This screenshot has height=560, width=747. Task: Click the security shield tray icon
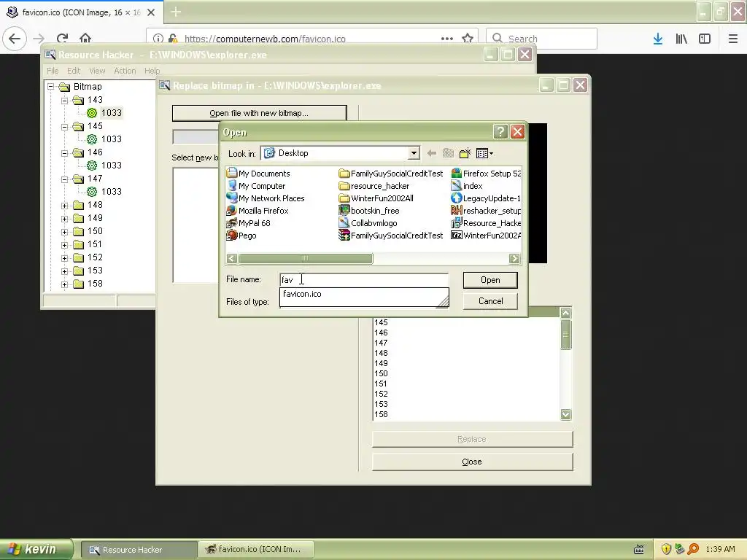click(666, 549)
